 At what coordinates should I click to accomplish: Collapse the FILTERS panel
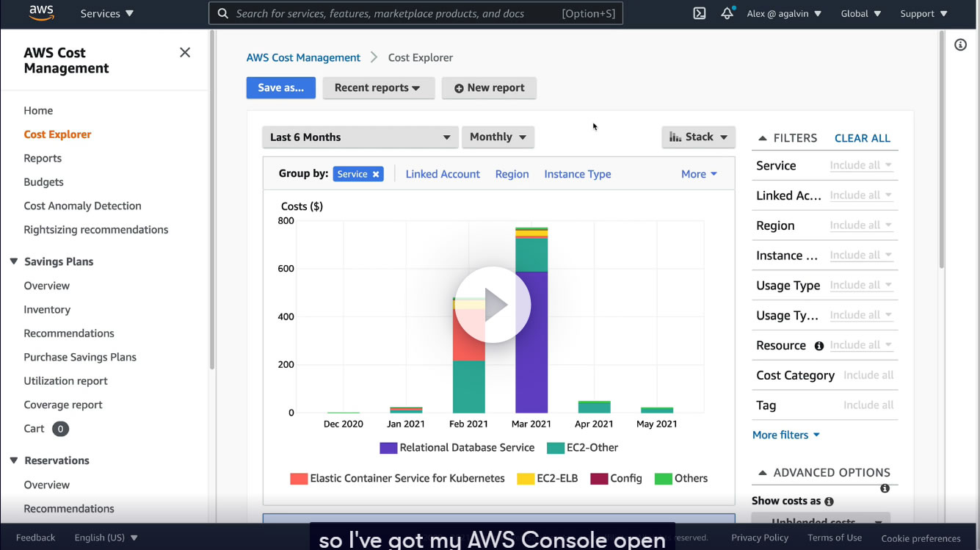[x=762, y=138]
